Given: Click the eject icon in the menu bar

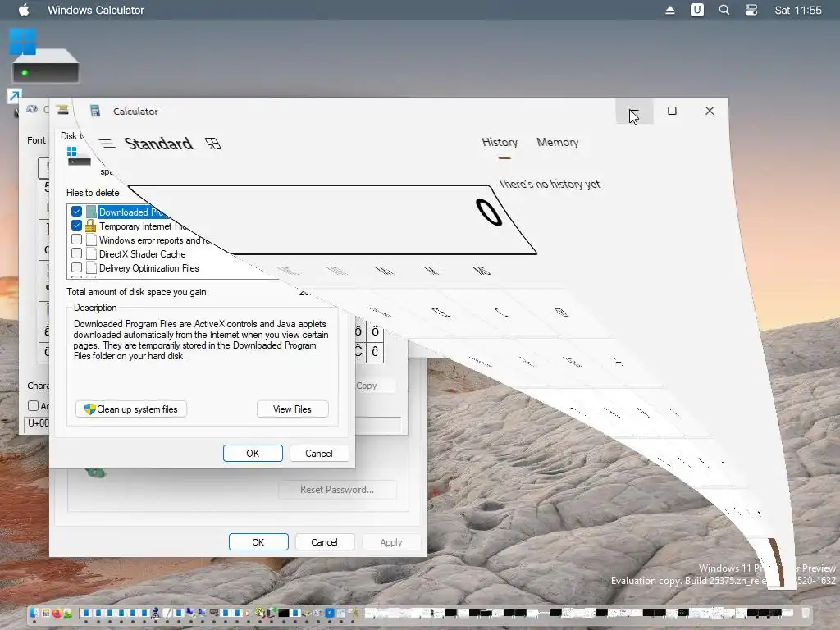Looking at the screenshot, I should click(x=669, y=10).
